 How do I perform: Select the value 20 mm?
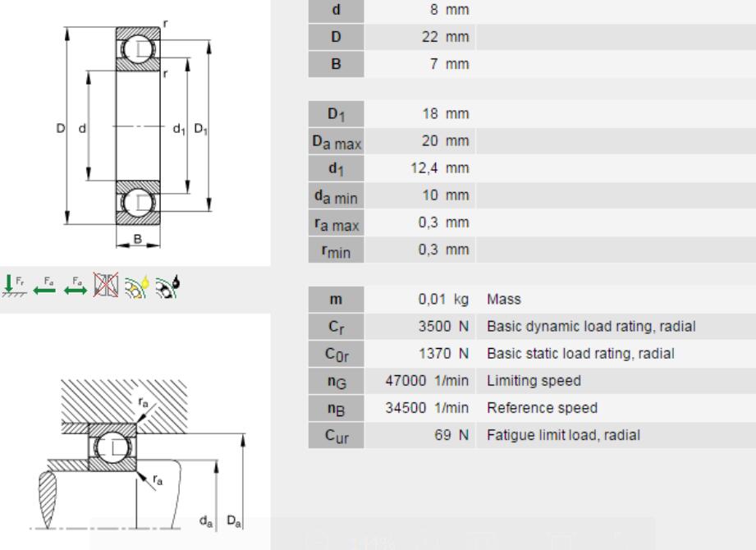pos(445,140)
